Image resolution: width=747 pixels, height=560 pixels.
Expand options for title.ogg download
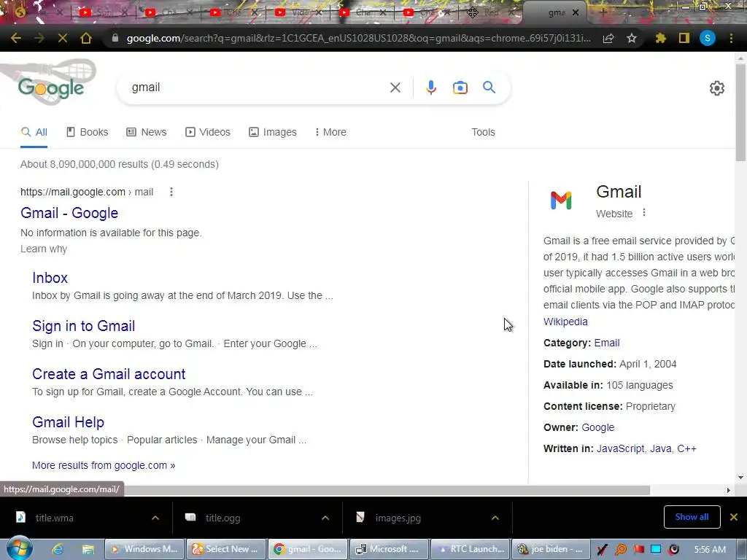coord(325,518)
